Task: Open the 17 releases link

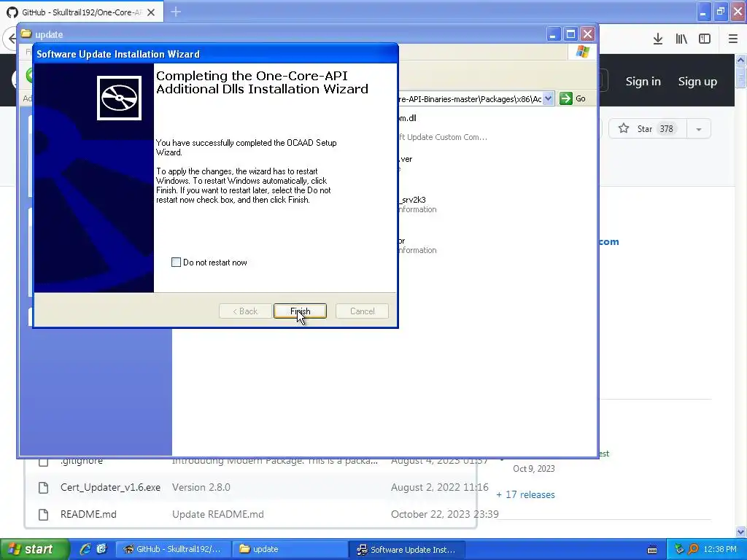Action: [525, 495]
